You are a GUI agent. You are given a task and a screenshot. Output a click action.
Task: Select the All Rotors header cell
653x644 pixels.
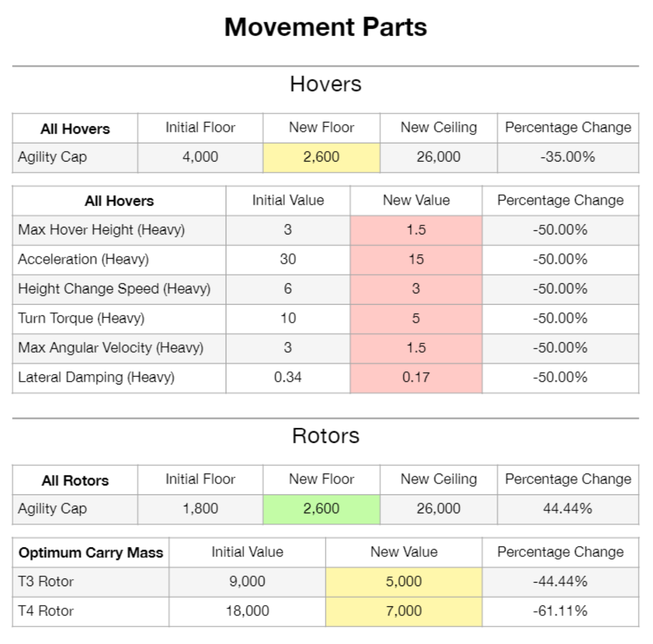pos(75,481)
